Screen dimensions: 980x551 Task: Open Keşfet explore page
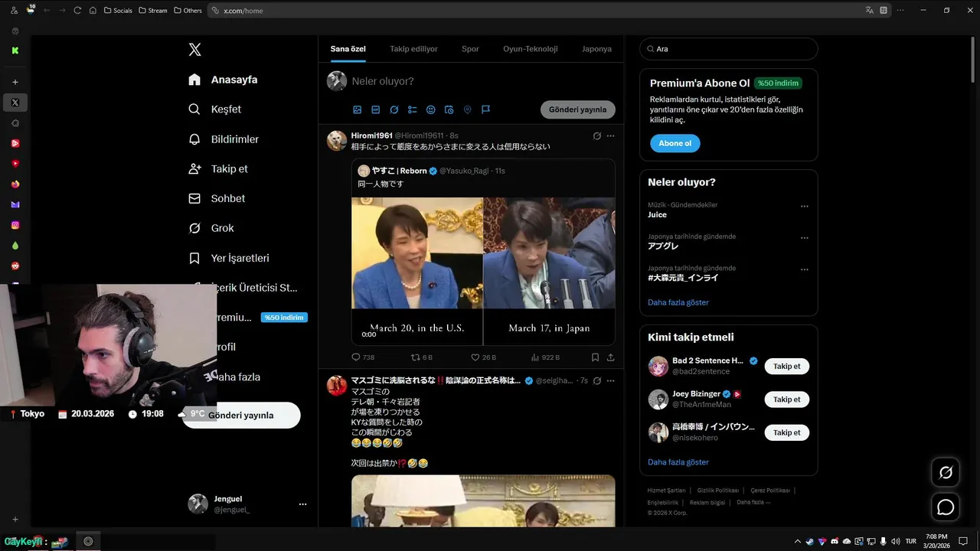(214, 109)
